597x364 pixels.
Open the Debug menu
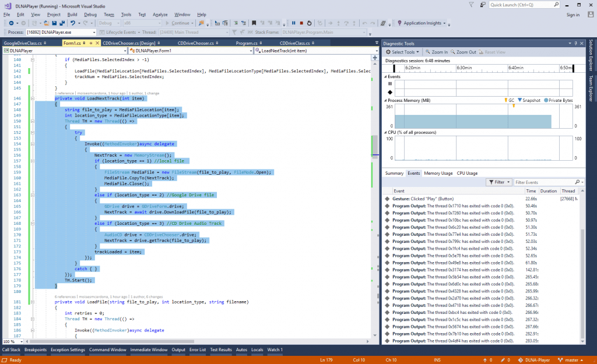point(90,14)
